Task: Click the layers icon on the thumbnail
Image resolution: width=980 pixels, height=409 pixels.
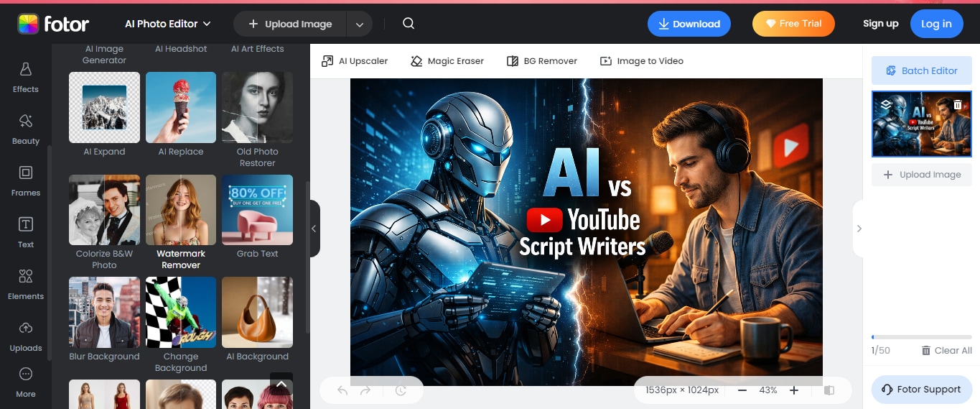Action: (x=885, y=104)
